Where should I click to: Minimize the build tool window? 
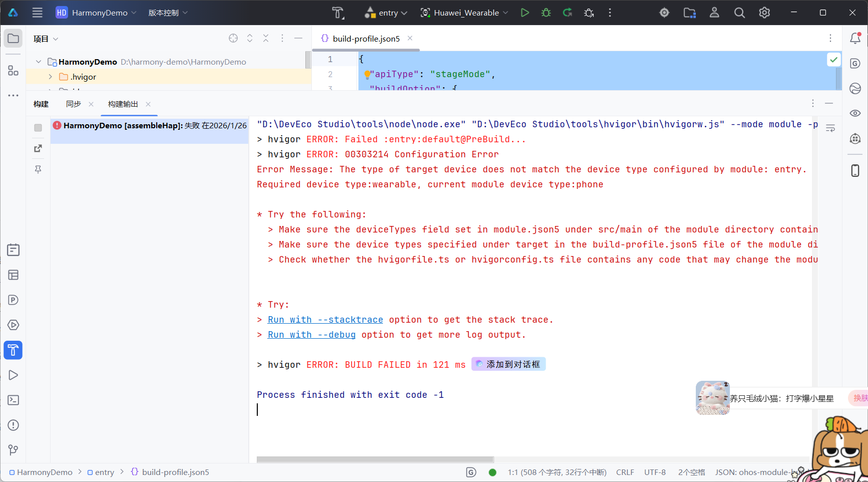click(x=829, y=103)
